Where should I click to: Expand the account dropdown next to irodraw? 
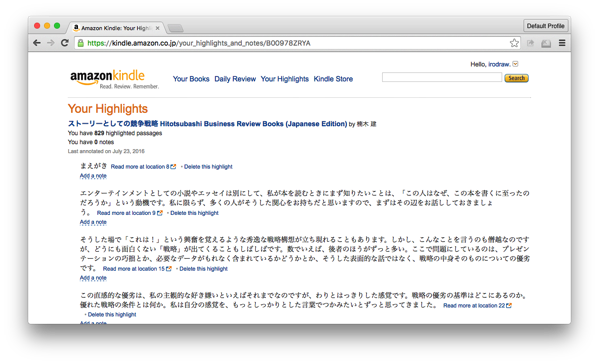pyautogui.click(x=515, y=64)
